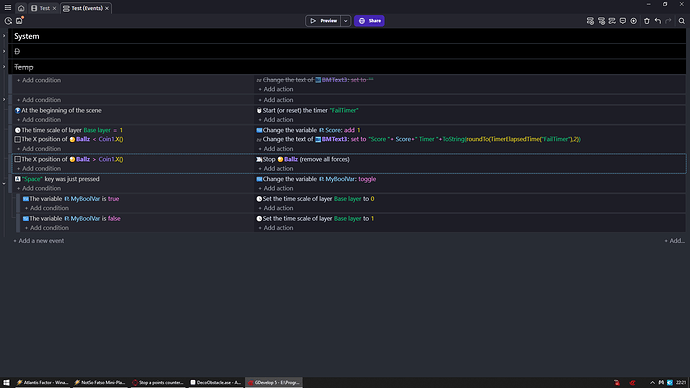The height and width of the screenshot is (388, 690).
Task: Select Start timer "FailTimer" action
Action: pos(308,110)
